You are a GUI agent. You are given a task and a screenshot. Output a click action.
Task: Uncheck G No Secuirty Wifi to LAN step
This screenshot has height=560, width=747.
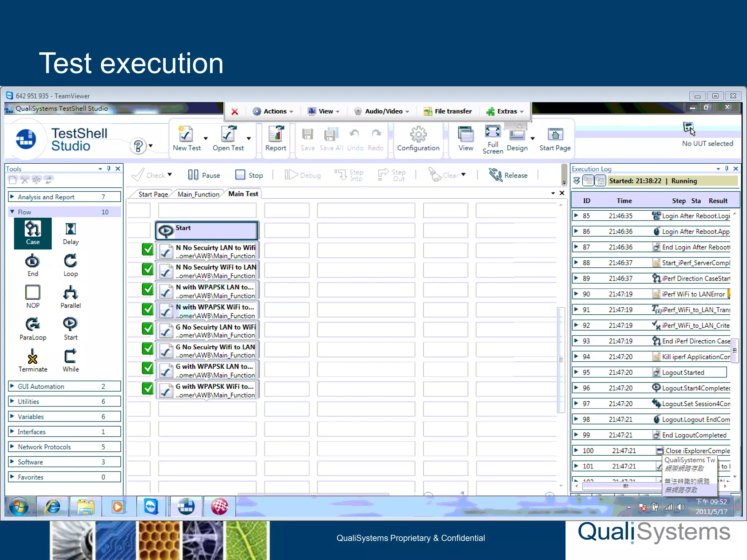click(x=147, y=349)
